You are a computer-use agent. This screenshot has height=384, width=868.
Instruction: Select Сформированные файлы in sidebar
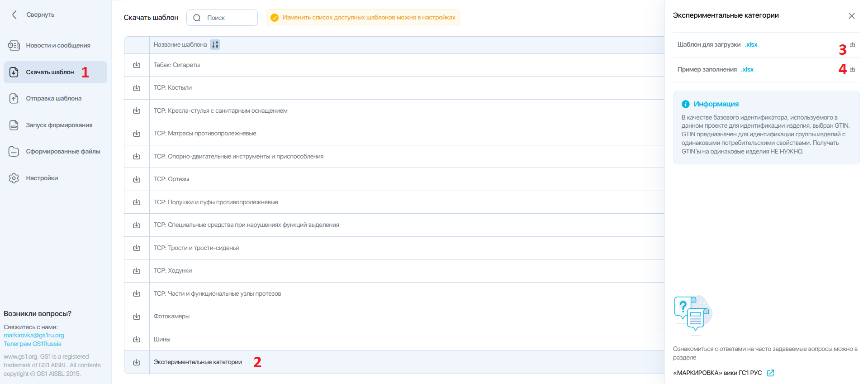(55, 151)
